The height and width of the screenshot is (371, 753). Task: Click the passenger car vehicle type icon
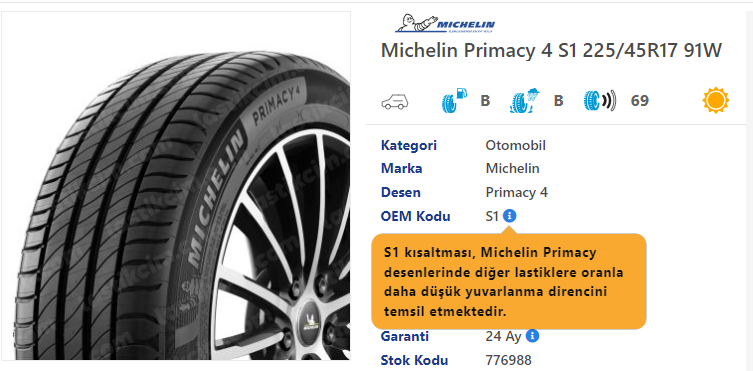pyautogui.click(x=395, y=101)
